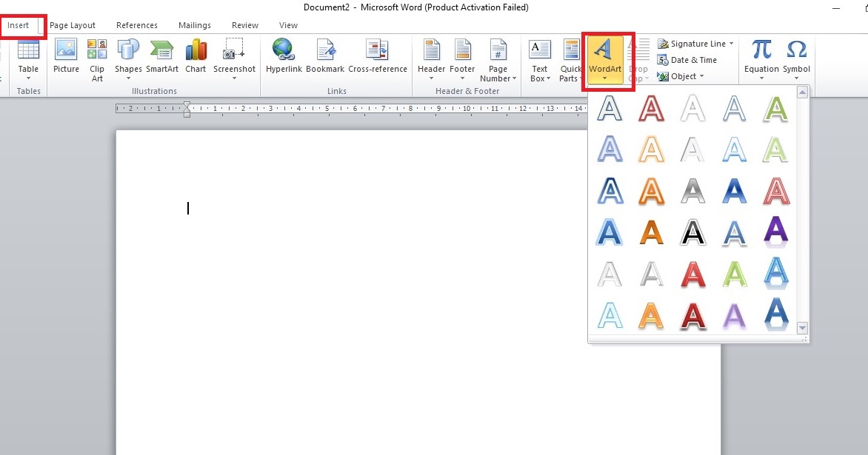Click the Page Number icon
The width and height of the screenshot is (868, 455).
point(498,50)
